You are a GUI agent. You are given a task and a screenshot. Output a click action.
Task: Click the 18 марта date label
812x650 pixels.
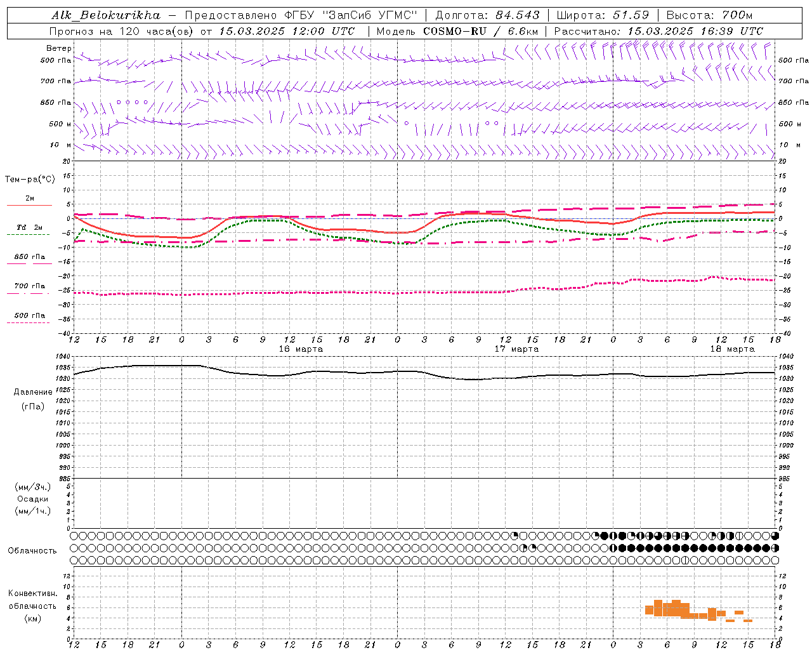tap(732, 349)
